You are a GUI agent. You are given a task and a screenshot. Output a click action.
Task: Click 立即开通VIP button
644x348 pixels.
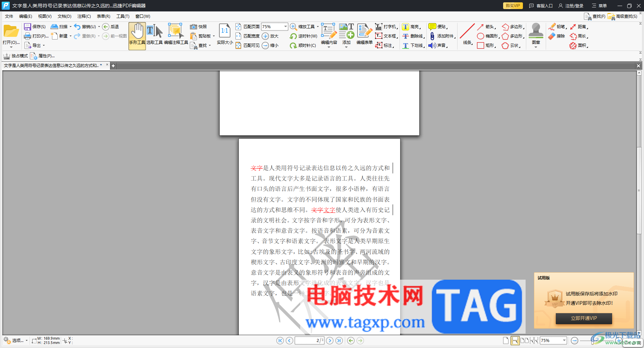(584, 319)
